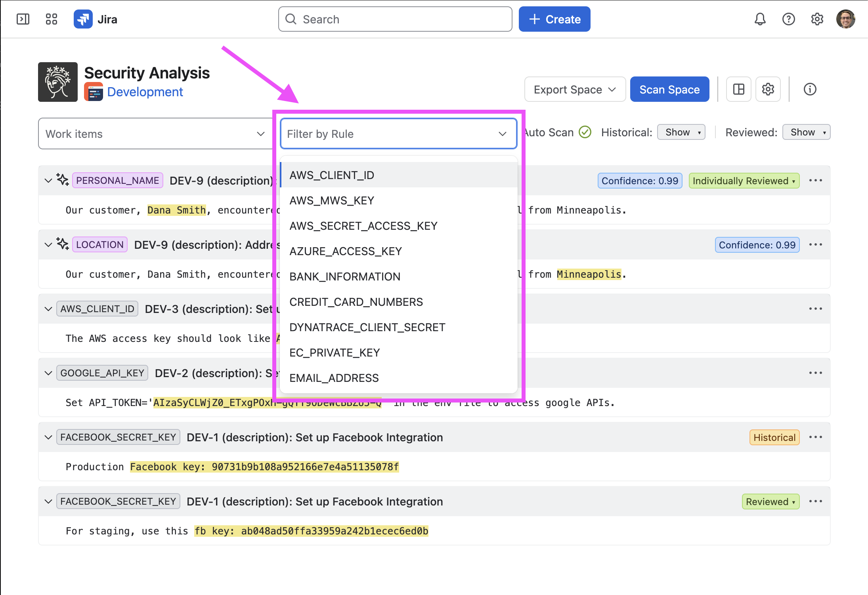Screen dimensions: 868x595
Task: Open the help question mark icon
Action: coord(788,19)
